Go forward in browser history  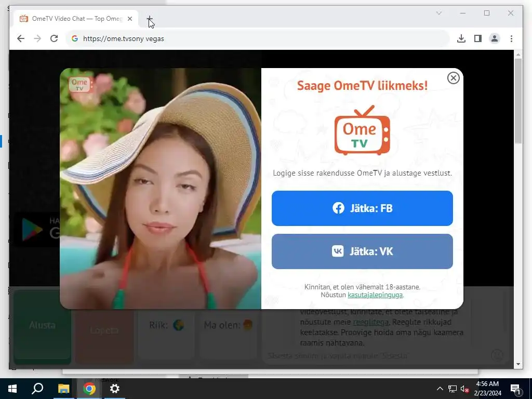click(37, 38)
